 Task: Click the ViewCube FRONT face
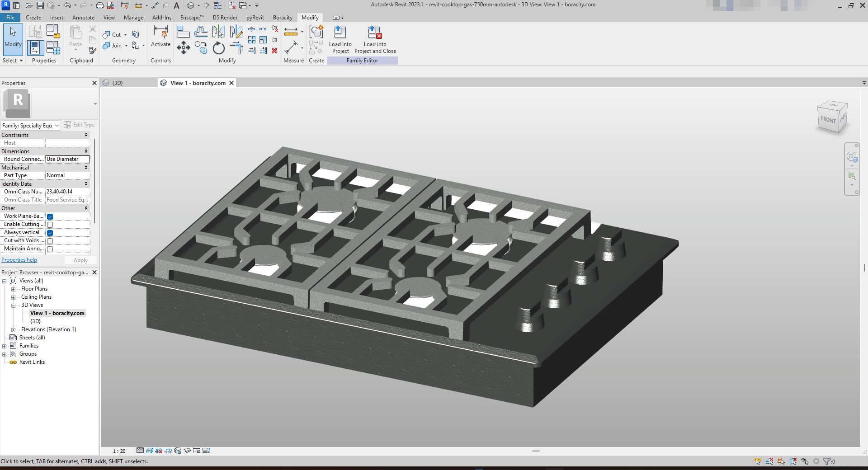[828, 119]
